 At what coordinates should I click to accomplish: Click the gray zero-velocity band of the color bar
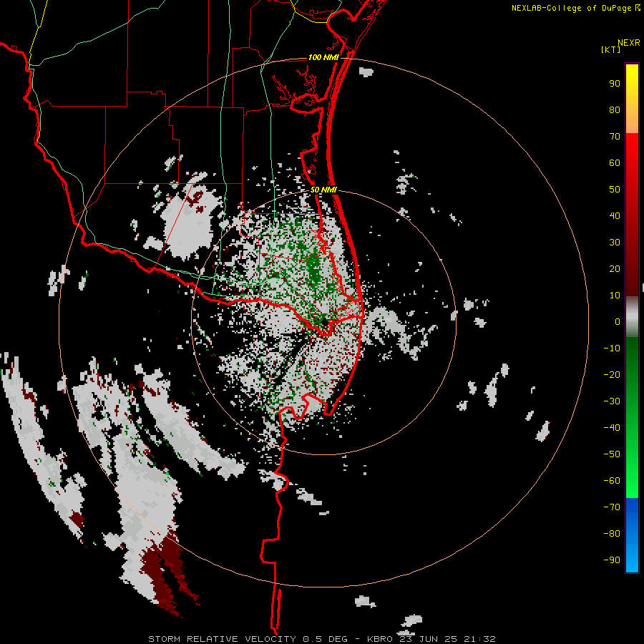point(632,317)
